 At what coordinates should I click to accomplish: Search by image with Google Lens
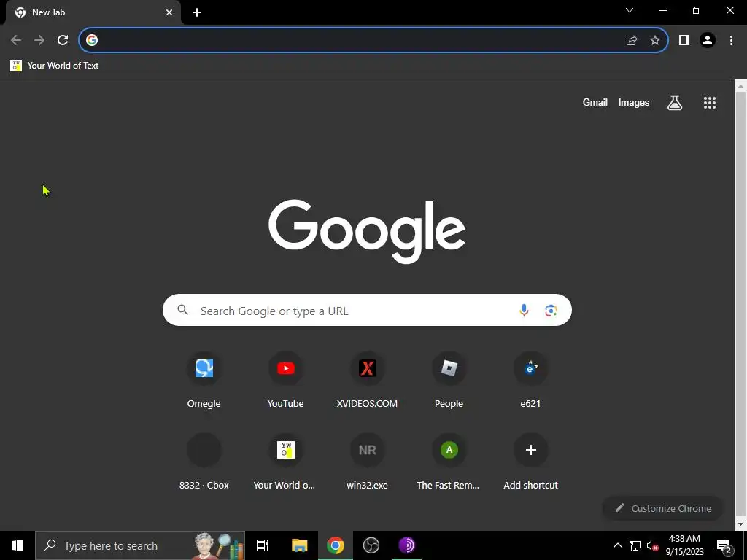551,311
